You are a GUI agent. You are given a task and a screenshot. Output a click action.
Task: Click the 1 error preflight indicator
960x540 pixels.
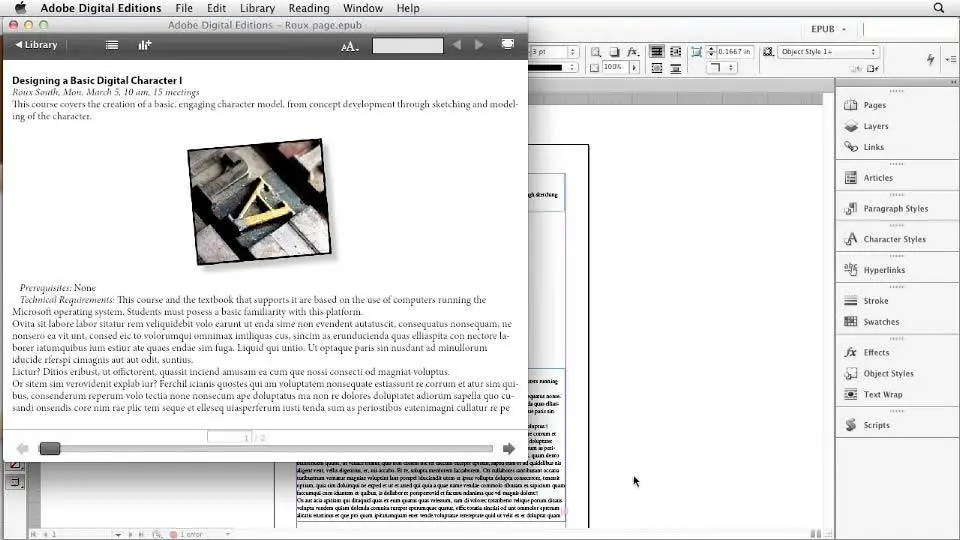pos(186,534)
